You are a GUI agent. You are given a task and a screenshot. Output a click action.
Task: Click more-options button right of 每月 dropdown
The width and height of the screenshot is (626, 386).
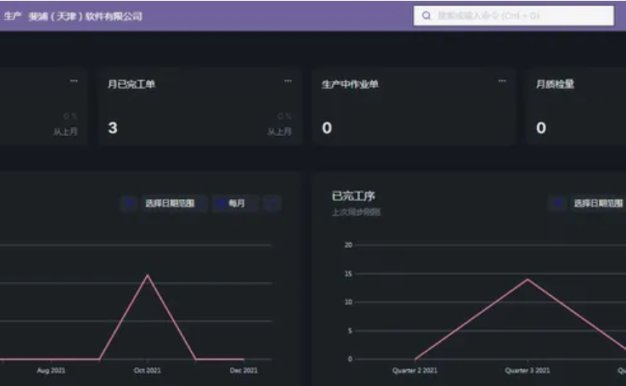tap(272, 204)
